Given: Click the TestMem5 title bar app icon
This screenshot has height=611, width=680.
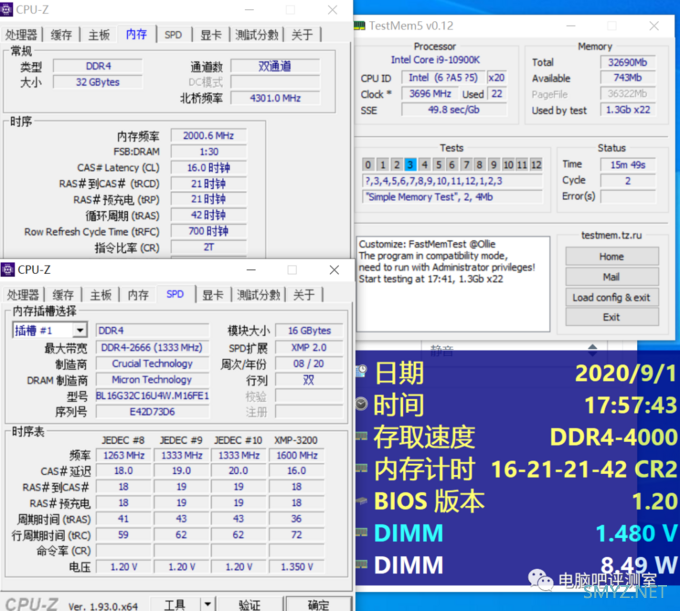Looking at the screenshot, I should [360, 26].
